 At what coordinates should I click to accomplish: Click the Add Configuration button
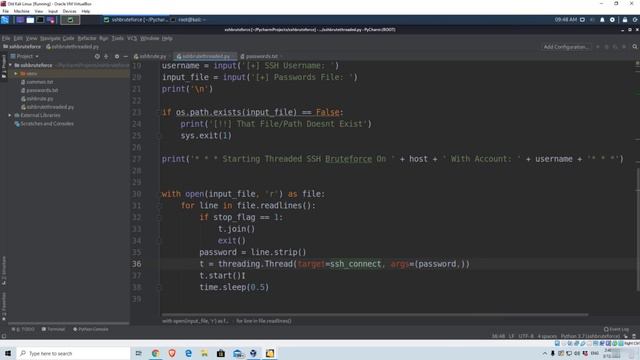(x=566, y=47)
